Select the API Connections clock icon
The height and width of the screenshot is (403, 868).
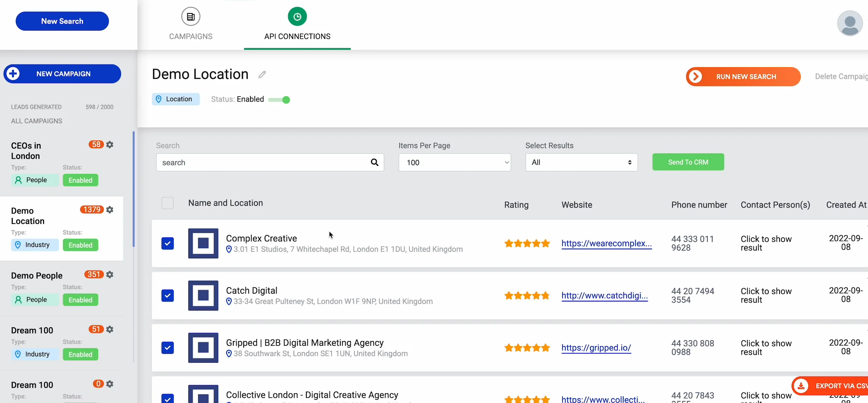[297, 16]
